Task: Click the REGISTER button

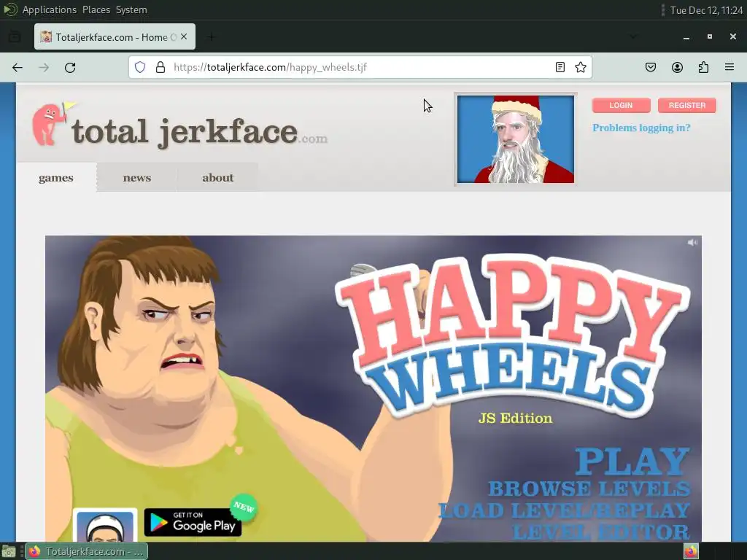Action: 687,105
